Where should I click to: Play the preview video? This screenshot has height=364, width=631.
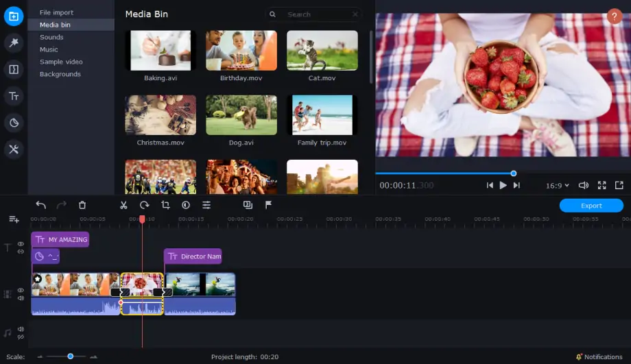503,185
